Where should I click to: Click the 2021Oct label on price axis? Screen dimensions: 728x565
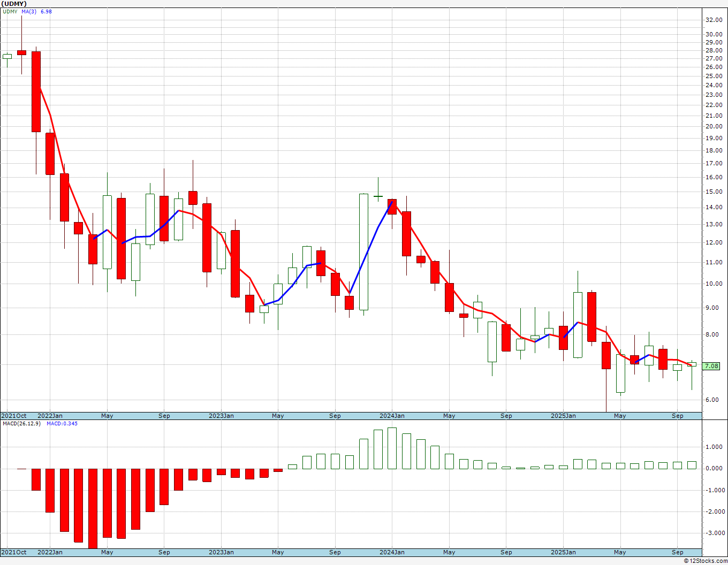[14, 416]
